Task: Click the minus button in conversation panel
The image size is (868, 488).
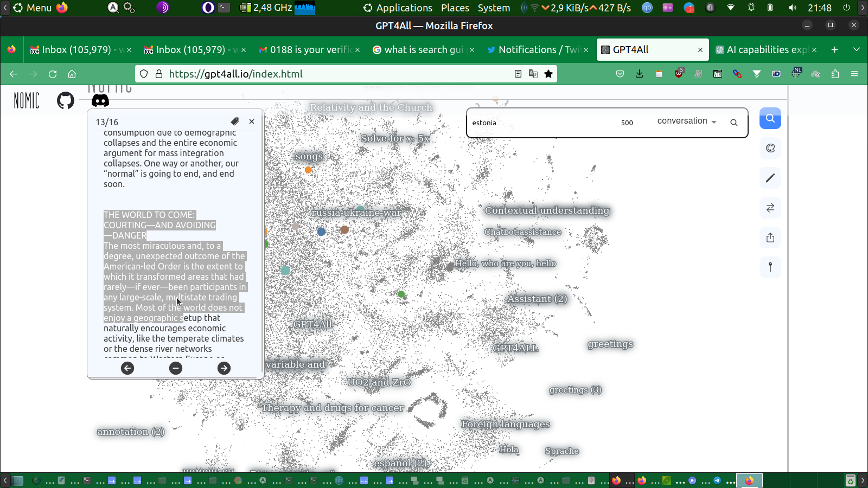Action: click(176, 368)
